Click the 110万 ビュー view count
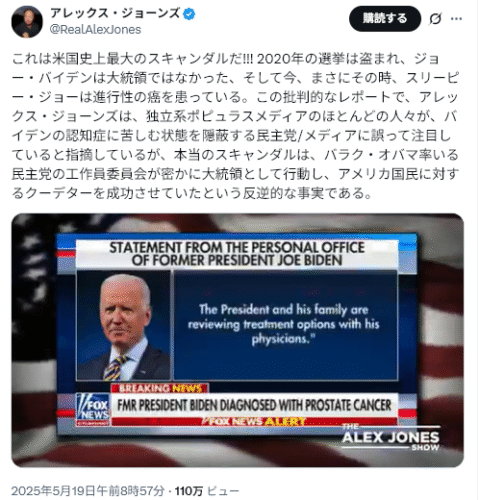The image size is (479, 500). [x=207, y=491]
